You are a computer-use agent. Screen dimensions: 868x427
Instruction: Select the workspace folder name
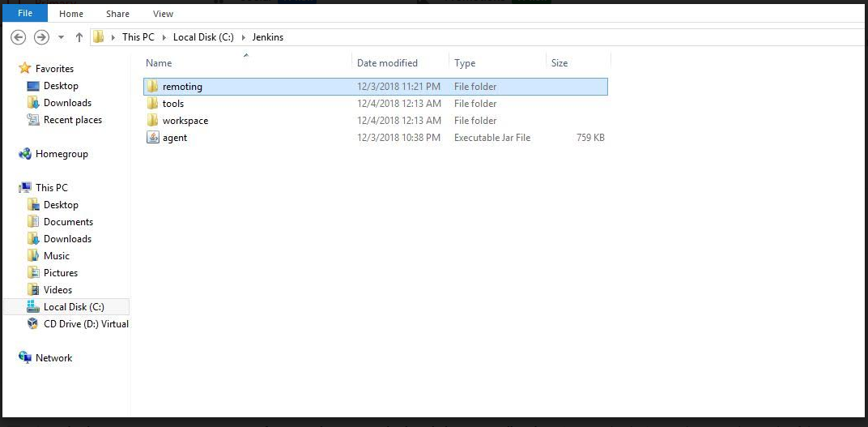185,121
